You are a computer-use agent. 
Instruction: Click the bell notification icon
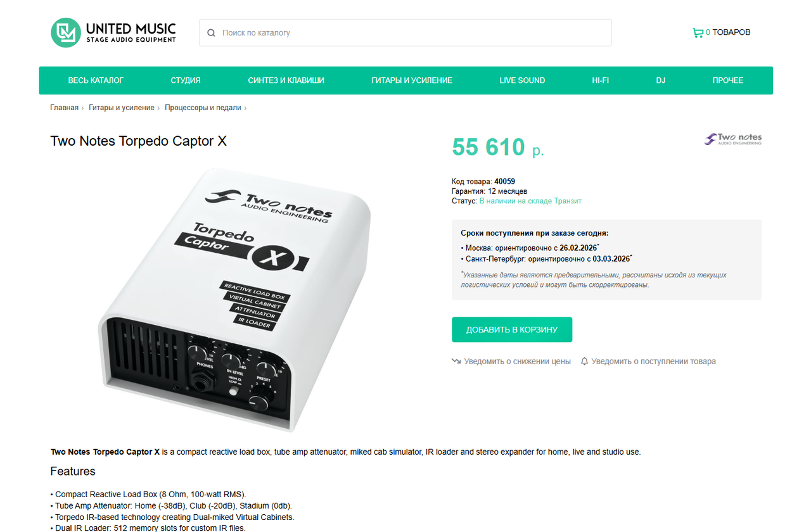[584, 362]
